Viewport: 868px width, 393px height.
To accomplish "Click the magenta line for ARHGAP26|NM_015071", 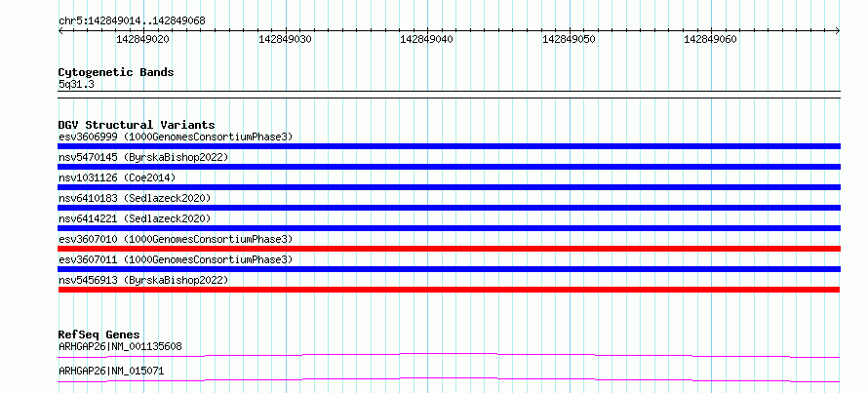I will [449, 379].
